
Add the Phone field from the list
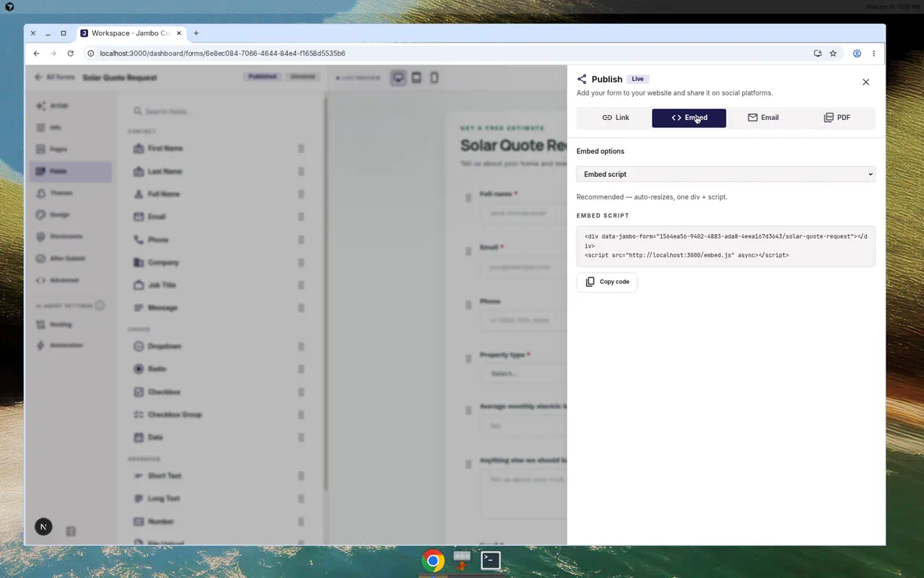[220, 240]
